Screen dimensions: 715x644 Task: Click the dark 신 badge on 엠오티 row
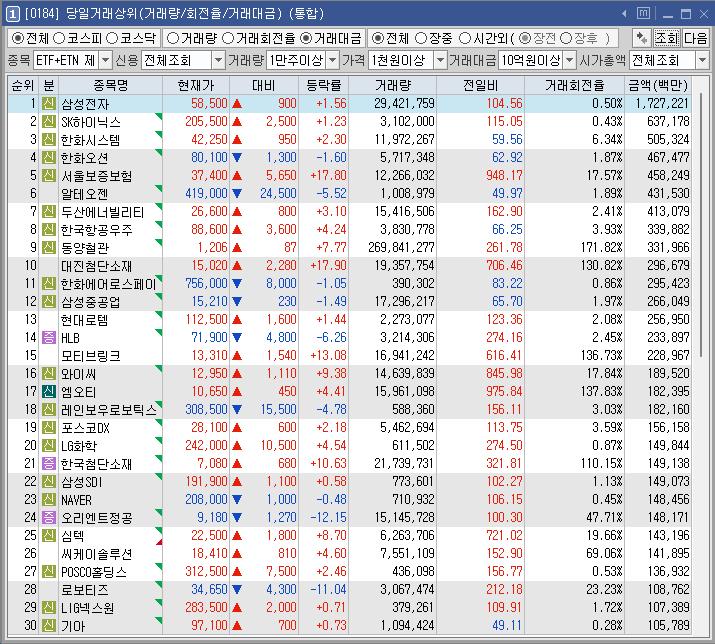49,391
